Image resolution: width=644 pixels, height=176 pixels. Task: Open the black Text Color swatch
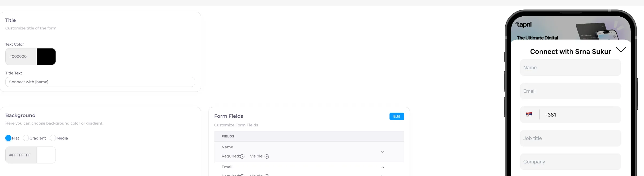pos(46,57)
